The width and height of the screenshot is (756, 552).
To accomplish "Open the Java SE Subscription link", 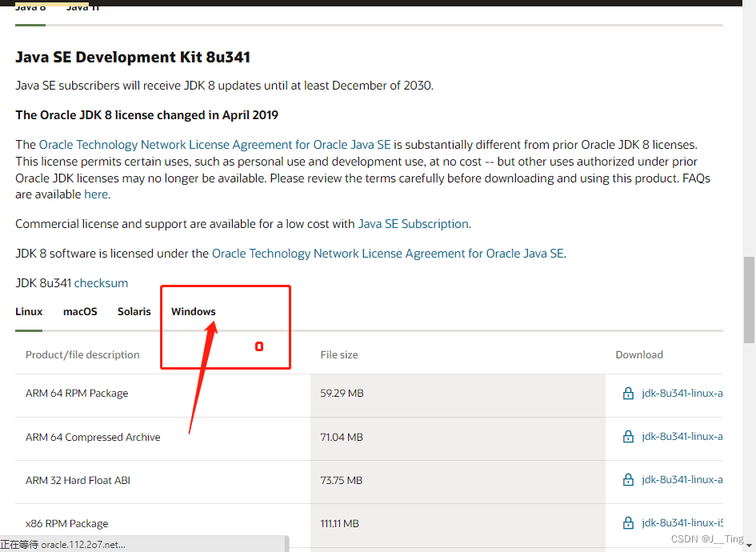I will coord(413,224).
